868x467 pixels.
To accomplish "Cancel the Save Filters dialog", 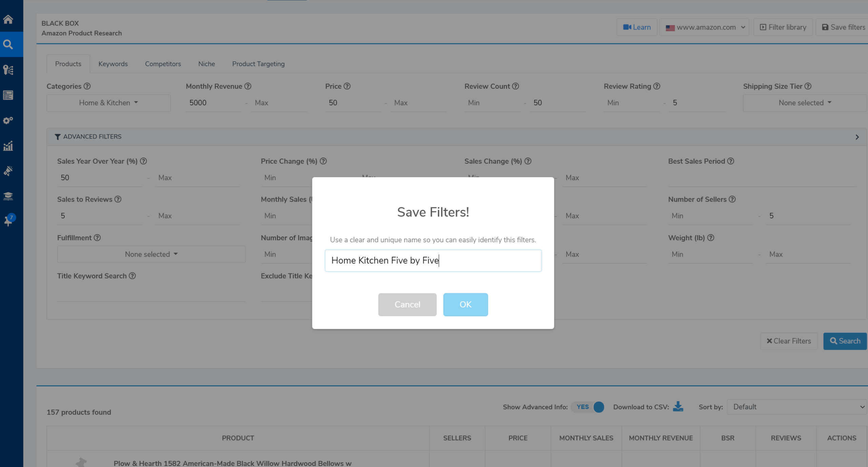I will click(407, 304).
